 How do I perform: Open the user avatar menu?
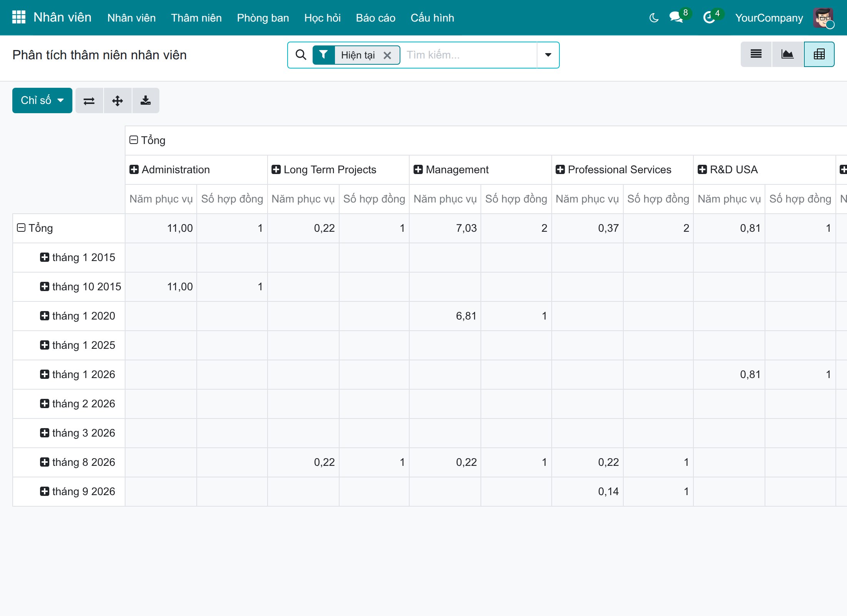point(824,18)
